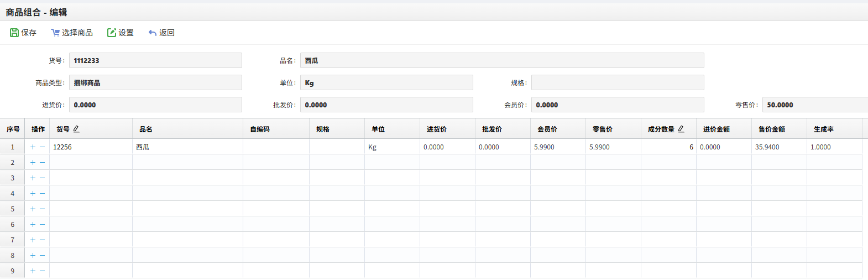This screenshot has width=868, height=280.
Task: Click the empty 规格 input field
Action: pos(618,82)
